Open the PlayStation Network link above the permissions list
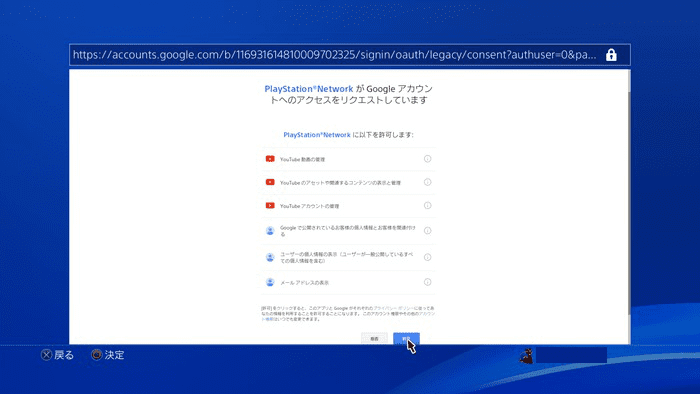Image resolution: width=700 pixels, height=394 pixels. point(317,135)
